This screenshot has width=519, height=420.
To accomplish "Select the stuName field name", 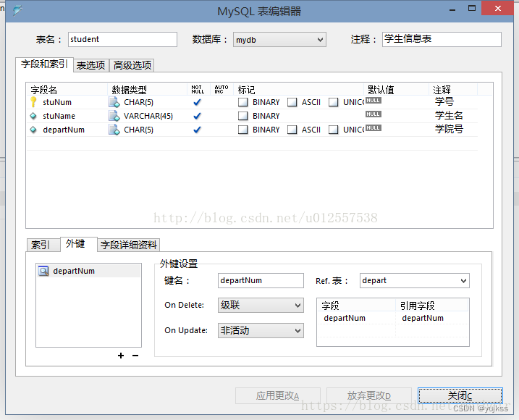I will 59,117.
